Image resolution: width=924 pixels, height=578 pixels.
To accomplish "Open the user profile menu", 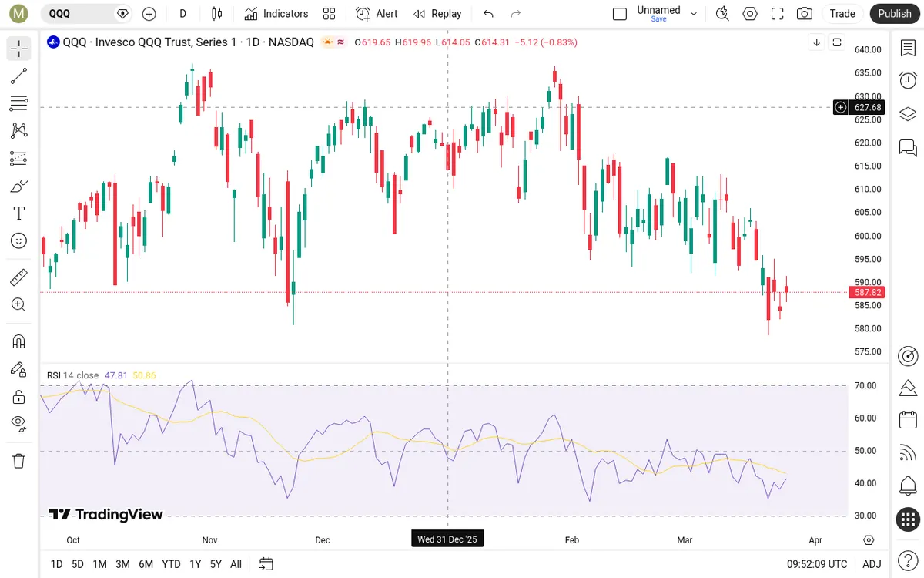I will tap(19, 14).
